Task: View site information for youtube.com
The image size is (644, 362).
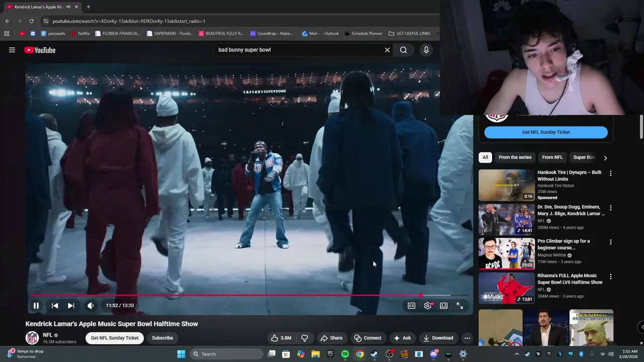Action: pos(46,21)
